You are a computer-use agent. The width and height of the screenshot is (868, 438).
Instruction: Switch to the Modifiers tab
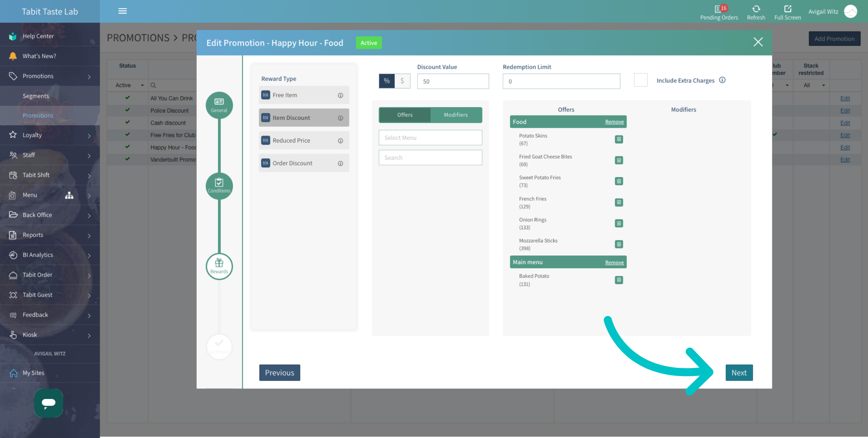tap(456, 115)
